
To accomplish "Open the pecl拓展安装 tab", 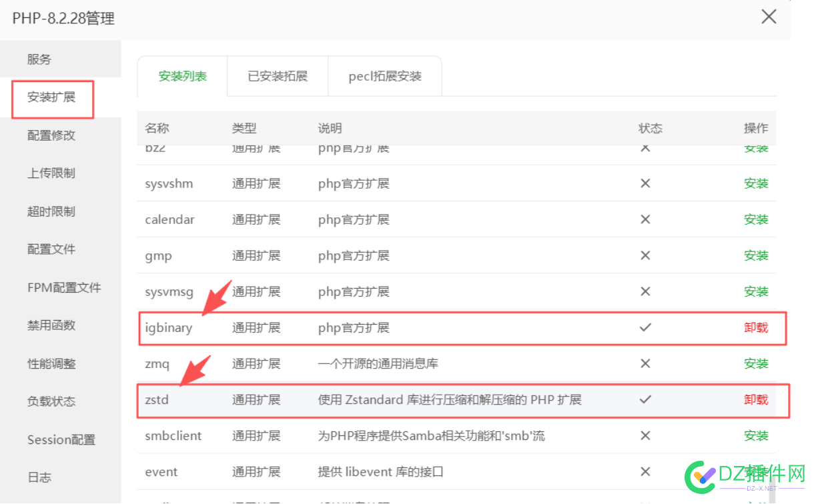I will tap(385, 76).
